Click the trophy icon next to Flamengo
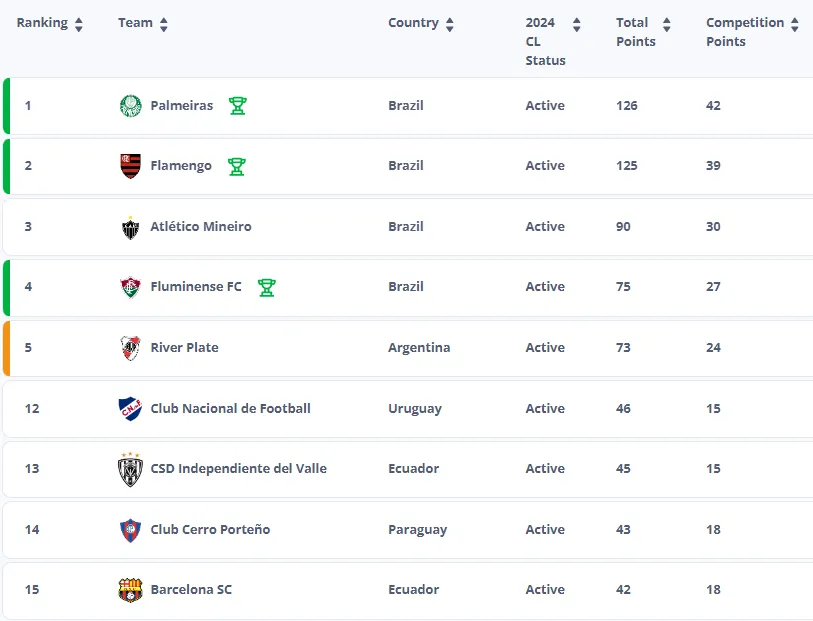 pyautogui.click(x=237, y=166)
